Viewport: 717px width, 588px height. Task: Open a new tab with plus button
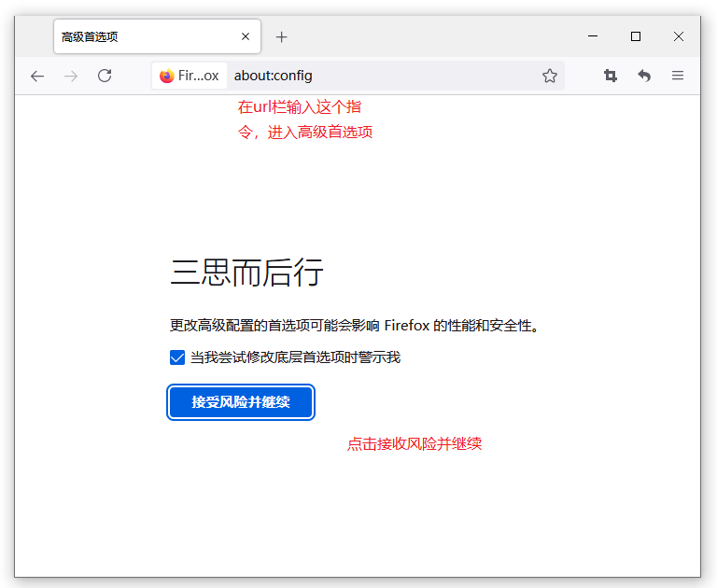(281, 36)
